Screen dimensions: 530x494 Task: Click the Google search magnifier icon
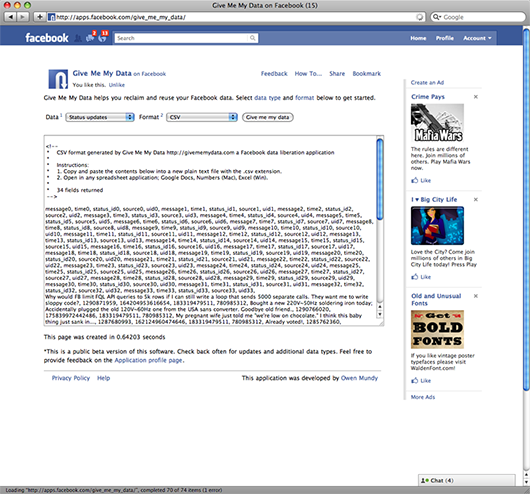[x=437, y=17]
